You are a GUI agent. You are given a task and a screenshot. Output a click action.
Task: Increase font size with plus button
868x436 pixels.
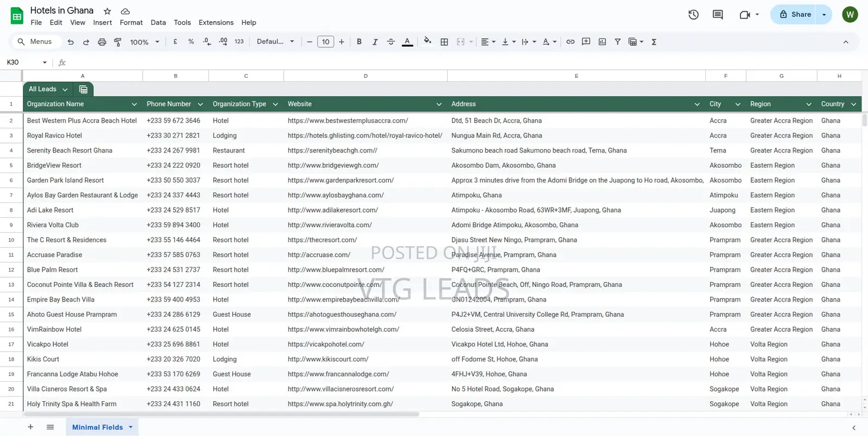pyautogui.click(x=341, y=42)
